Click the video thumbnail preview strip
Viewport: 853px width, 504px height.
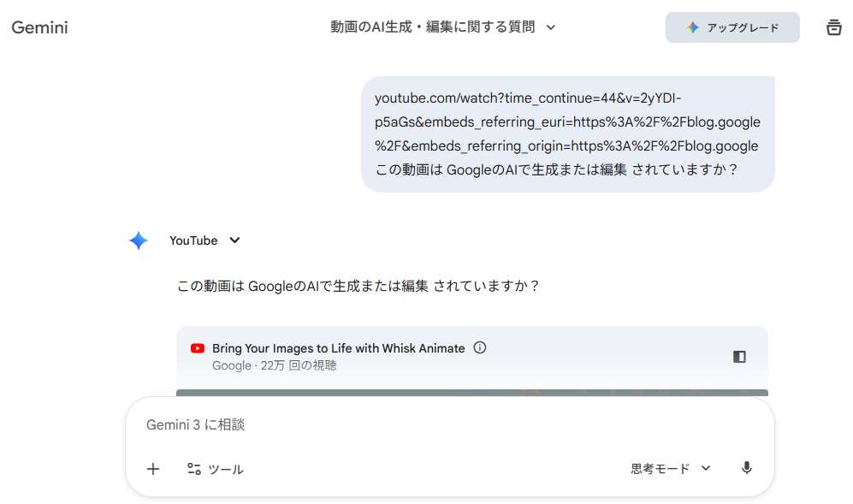click(x=471, y=393)
